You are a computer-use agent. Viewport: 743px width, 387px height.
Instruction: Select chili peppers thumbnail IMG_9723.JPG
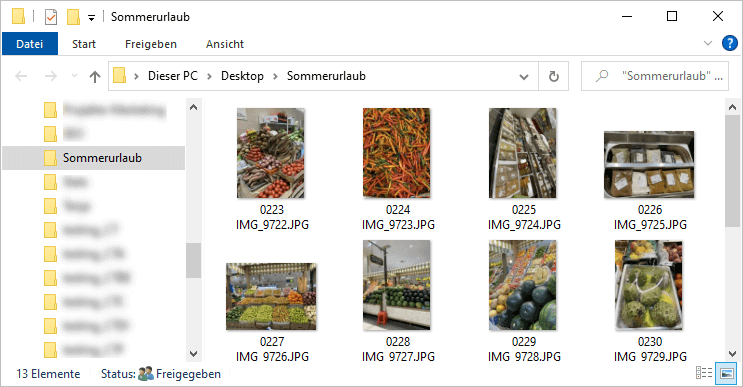[x=397, y=153]
